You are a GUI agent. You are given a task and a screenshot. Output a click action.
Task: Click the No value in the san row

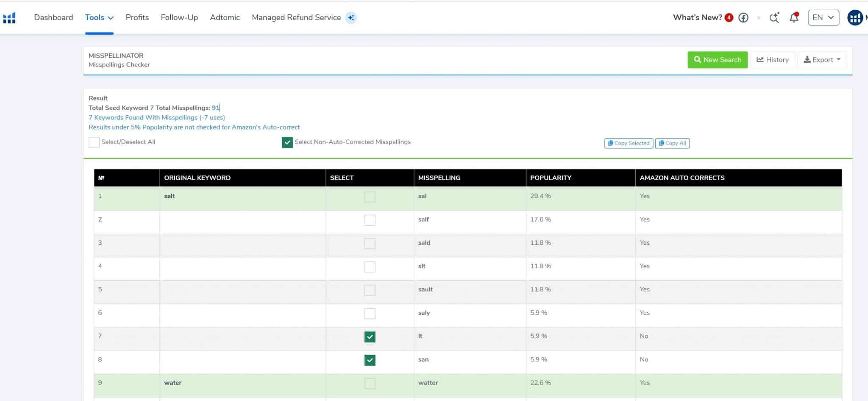(644, 360)
